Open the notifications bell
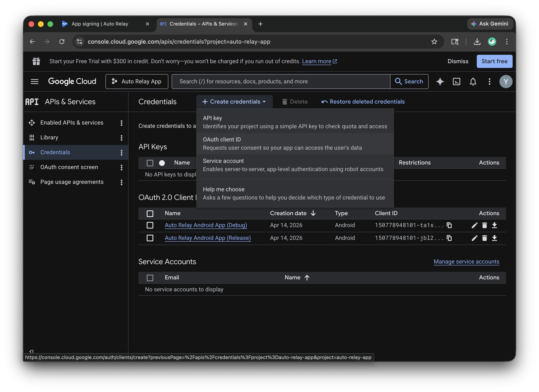 tap(473, 82)
